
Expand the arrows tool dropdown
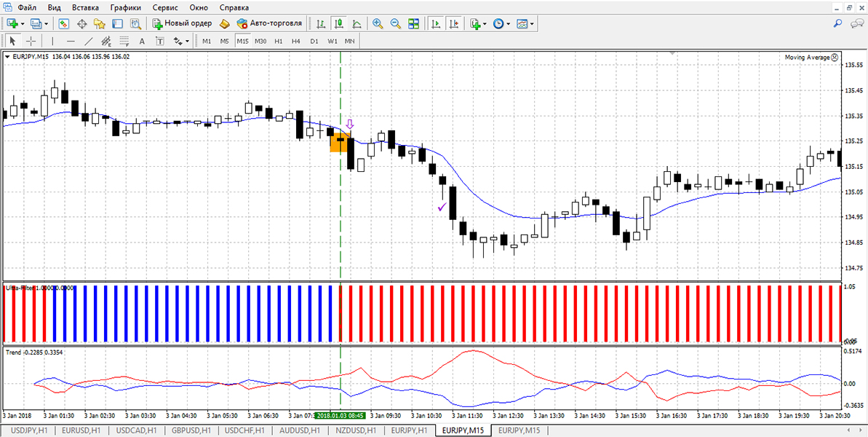tap(187, 41)
